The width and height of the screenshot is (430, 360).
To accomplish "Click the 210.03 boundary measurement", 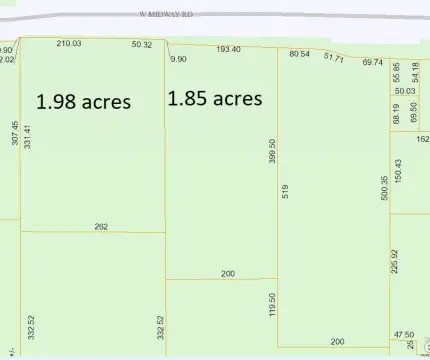I will (69, 43).
